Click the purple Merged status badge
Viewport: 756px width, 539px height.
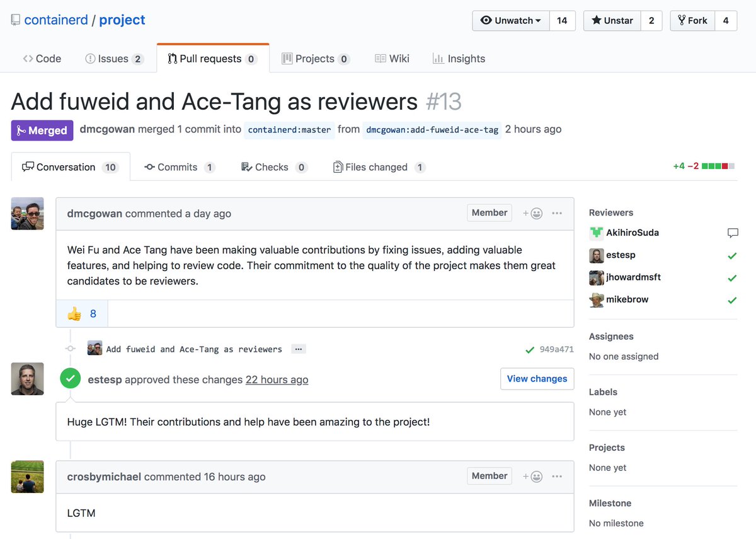coord(42,130)
